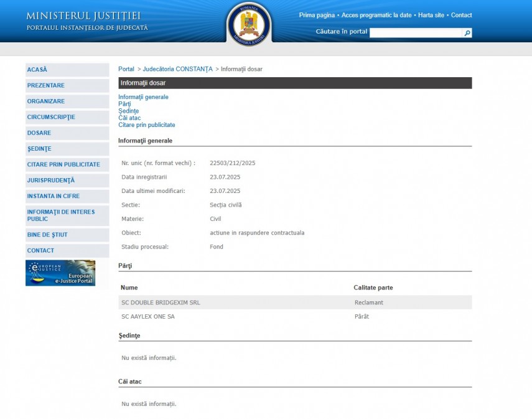The image size is (532, 419).
Task: Click SC DOUBLE BRIDGEXIM SRL row
Action: pyautogui.click(x=295, y=303)
